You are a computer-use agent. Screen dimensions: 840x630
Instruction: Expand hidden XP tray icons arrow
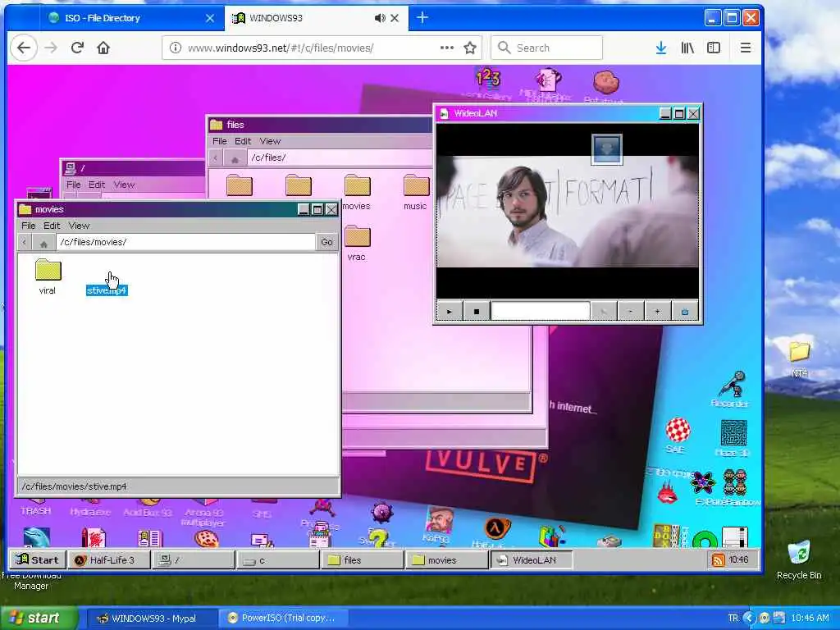750,619
